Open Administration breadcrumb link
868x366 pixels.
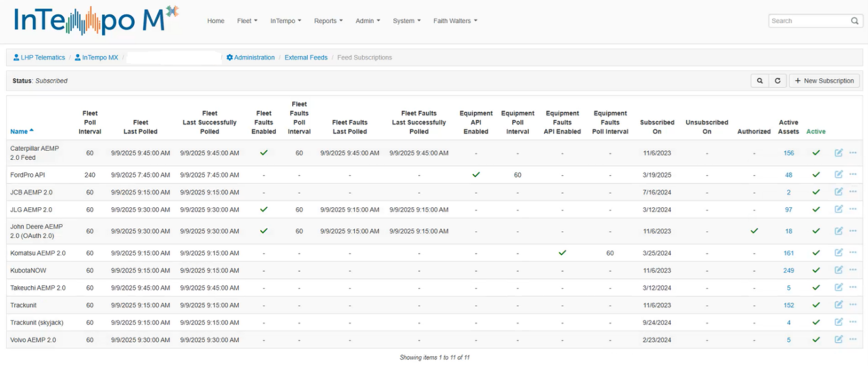click(250, 57)
